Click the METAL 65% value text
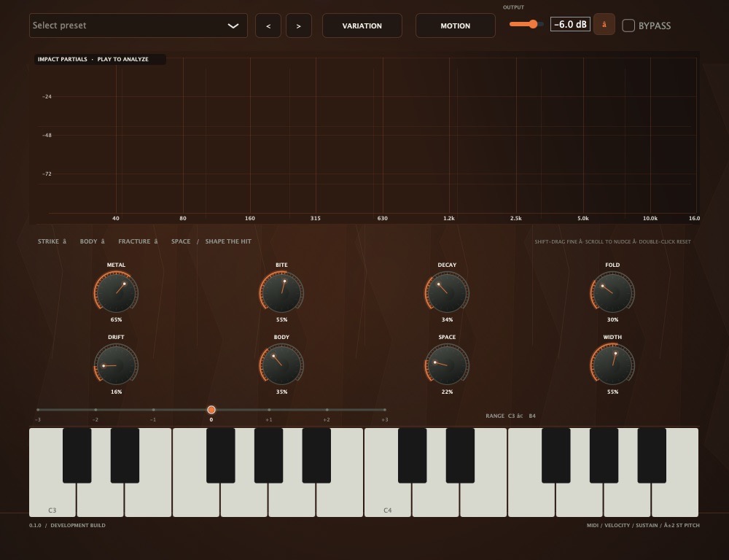This screenshot has width=729, height=560. pyautogui.click(x=116, y=319)
